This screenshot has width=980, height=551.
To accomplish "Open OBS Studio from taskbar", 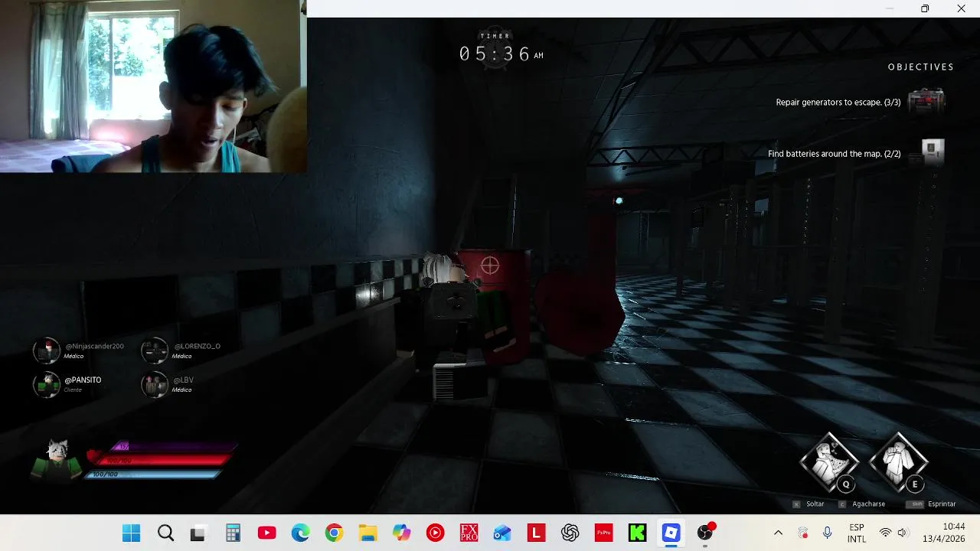I will (x=705, y=533).
